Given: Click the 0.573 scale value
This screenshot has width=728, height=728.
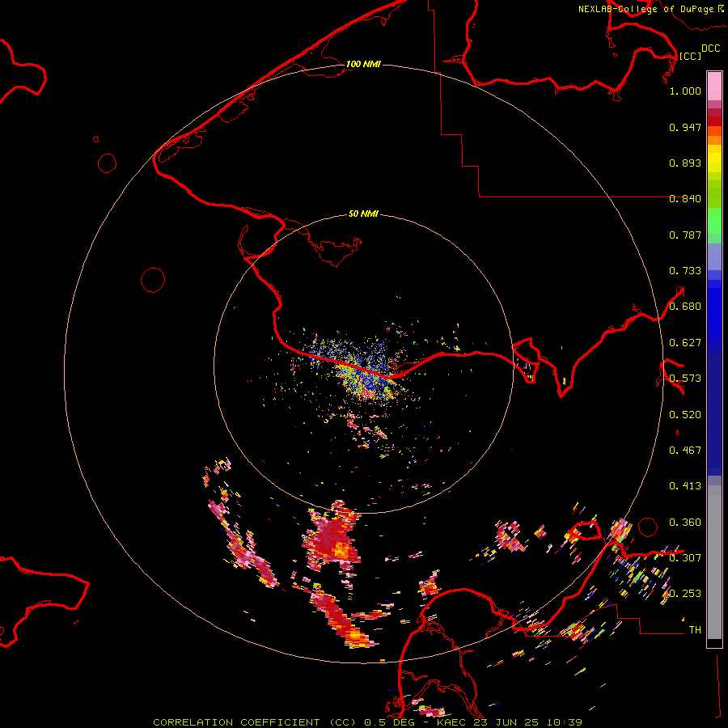Looking at the screenshot, I should tap(685, 379).
